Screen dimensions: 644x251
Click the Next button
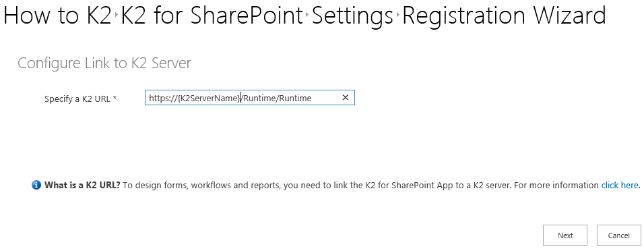(565, 235)
